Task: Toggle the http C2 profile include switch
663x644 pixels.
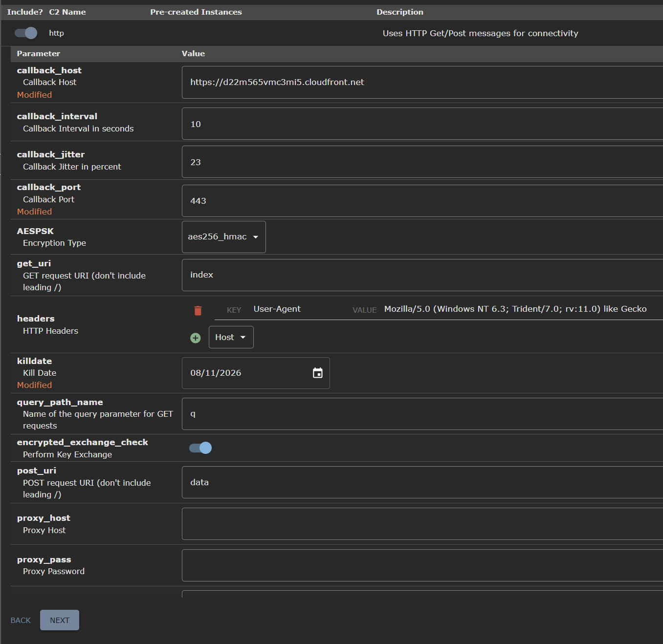Action: click(26, 33)
